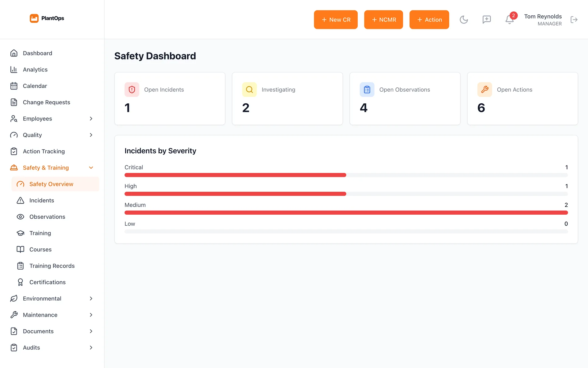Click the PlantOps logo

47,18
